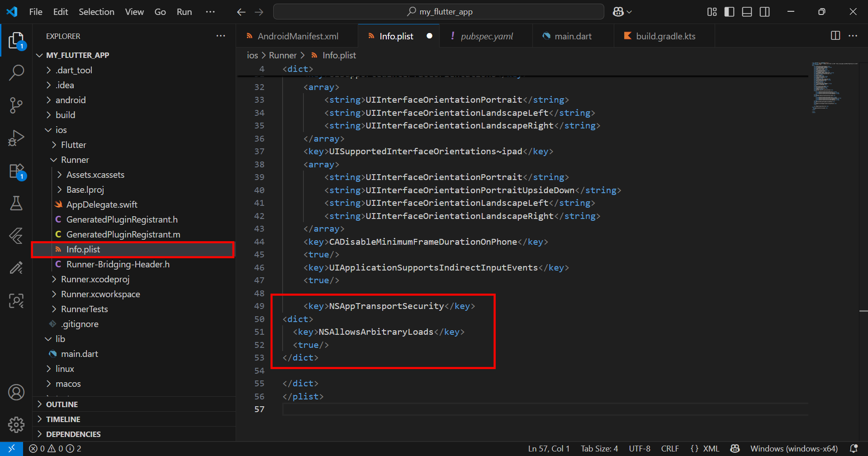Open the Explorer view in activity bar

(x=16, y=40)
